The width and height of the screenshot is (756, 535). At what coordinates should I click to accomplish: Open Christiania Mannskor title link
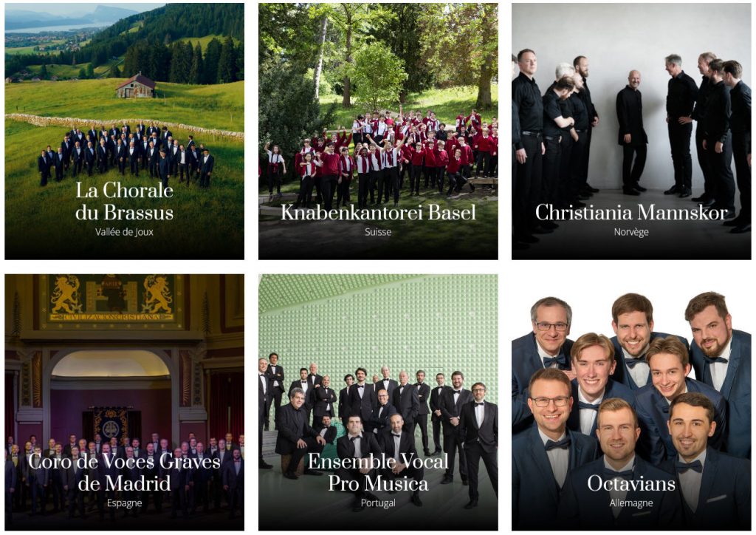(x=631, y=212)
